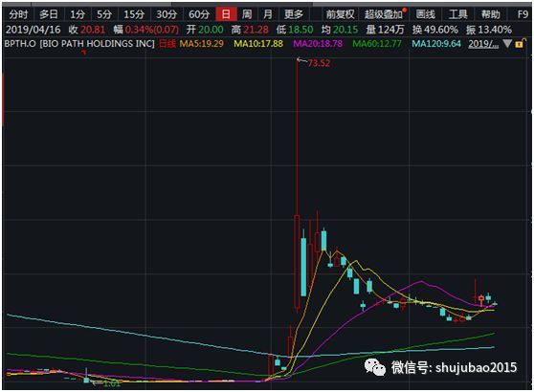The width and height of the screenshot is (534, 392).
Task: Click the lock icon beside MA settings
Action: [x=519, y=44]
